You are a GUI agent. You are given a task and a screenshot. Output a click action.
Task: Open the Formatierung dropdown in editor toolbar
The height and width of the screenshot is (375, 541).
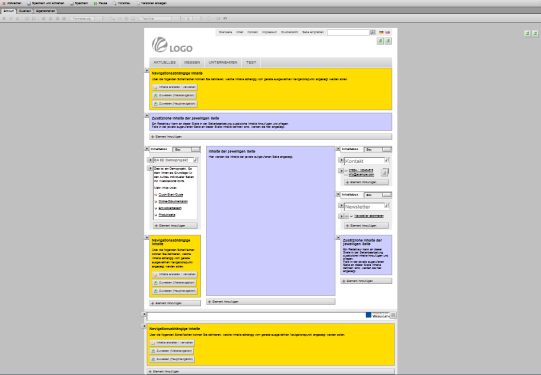(86, 19)
